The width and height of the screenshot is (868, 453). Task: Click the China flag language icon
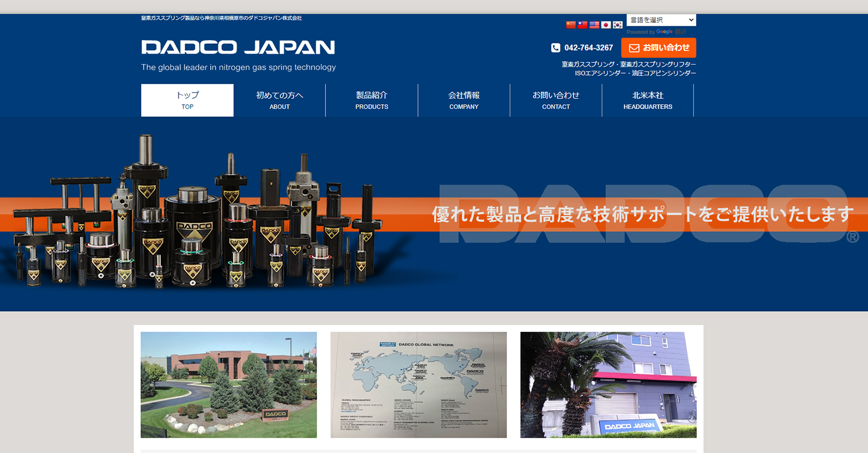click(x=571, y=25)
